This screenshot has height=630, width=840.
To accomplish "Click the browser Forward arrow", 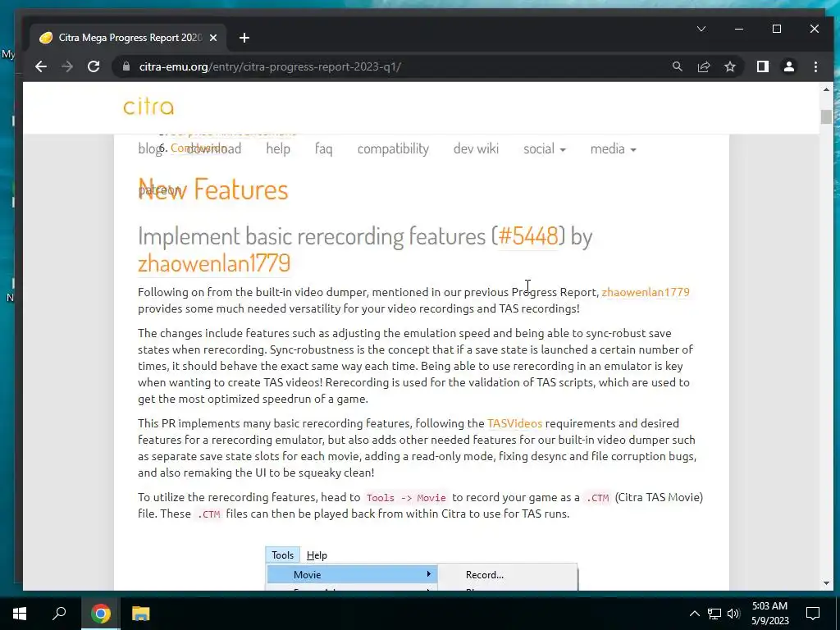I will pyautogui.click(x=67, y=66).
